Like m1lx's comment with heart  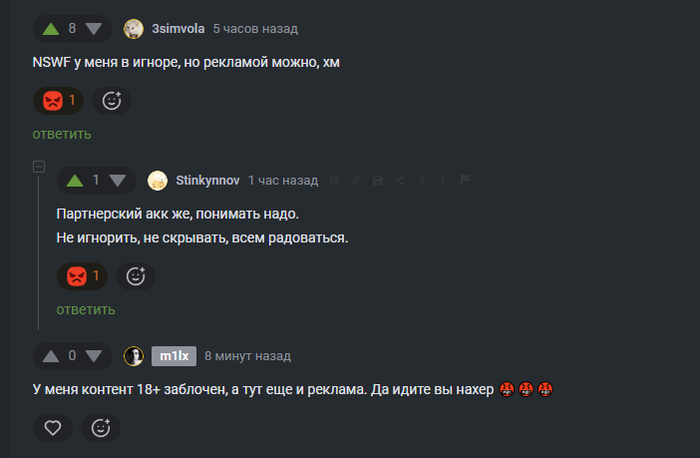[x=53, y=428]
